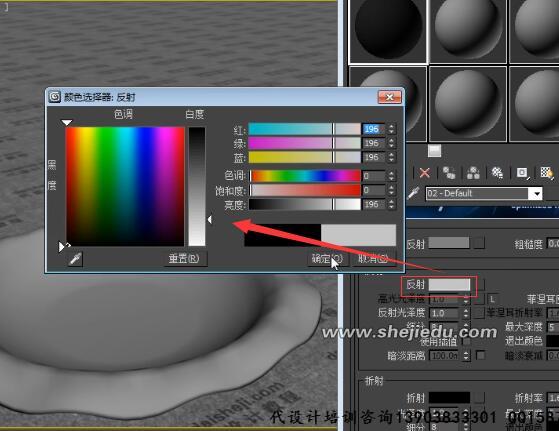The image size is (559, 431).
Task: Click 确定(O) to confirm the color
Action: (x=327, y=259)
